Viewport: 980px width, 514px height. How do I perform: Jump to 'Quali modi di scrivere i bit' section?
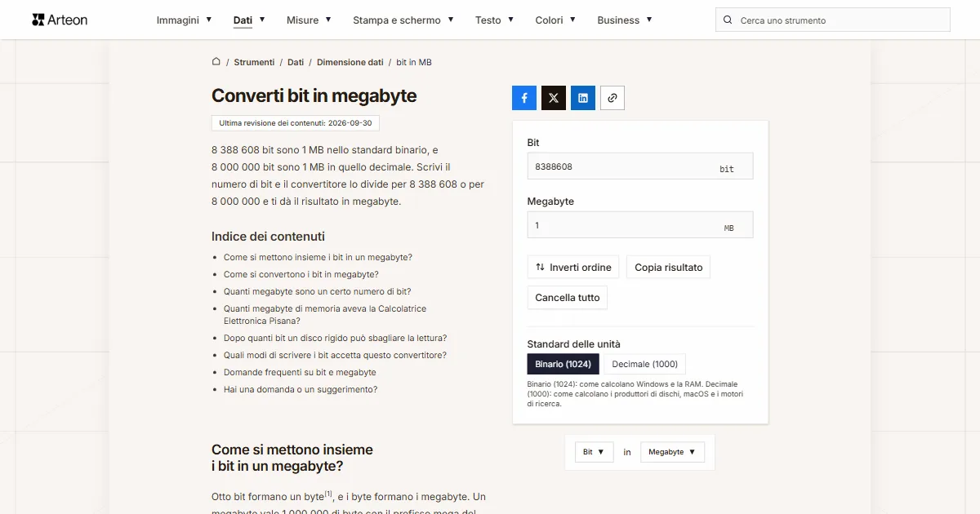pyautogui.click(x=335, y=355)
